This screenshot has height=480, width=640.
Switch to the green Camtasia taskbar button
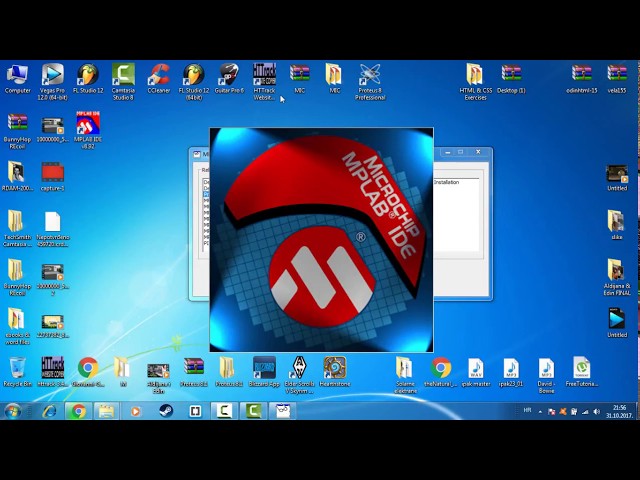click(x=253, y=411)
